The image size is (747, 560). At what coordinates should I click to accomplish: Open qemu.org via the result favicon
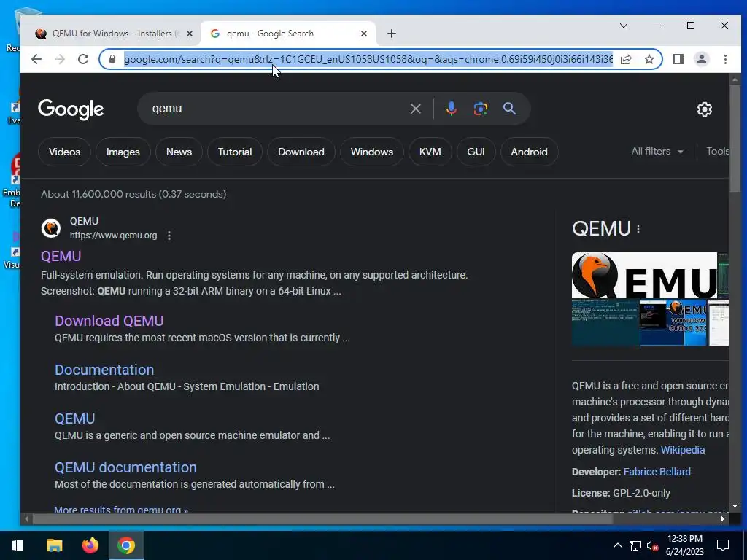click(50, 228)
